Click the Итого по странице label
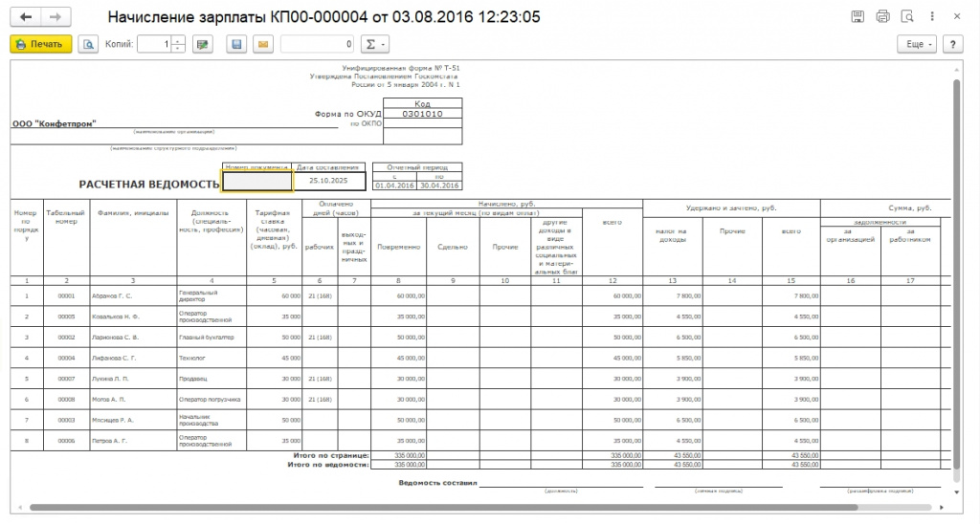Image resolution: width=980 pixels, height=524 pixels. pyautogui.click(x=331, y=455)
